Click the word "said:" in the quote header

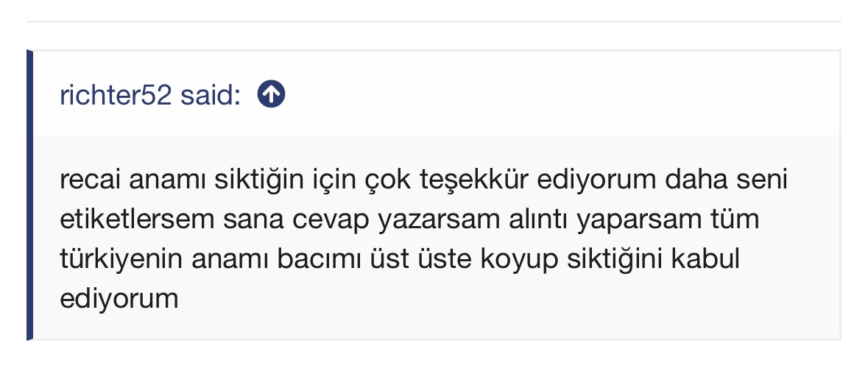tap(211, 95)
